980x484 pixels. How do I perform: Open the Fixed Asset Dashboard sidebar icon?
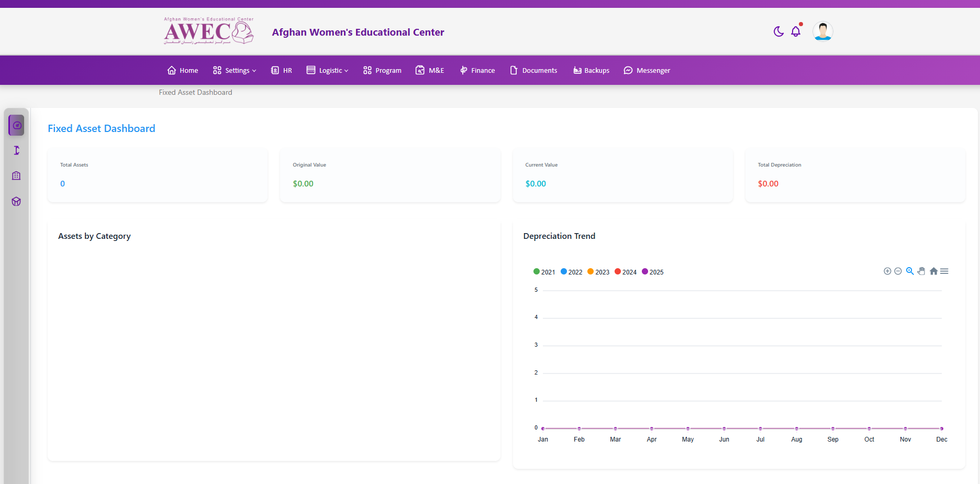16,125
